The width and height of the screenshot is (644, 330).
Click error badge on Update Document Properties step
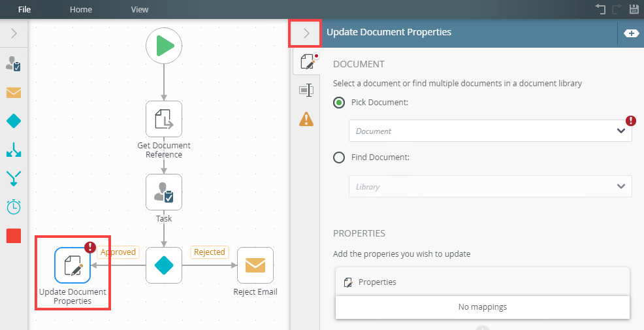click(x=90, y=248)
